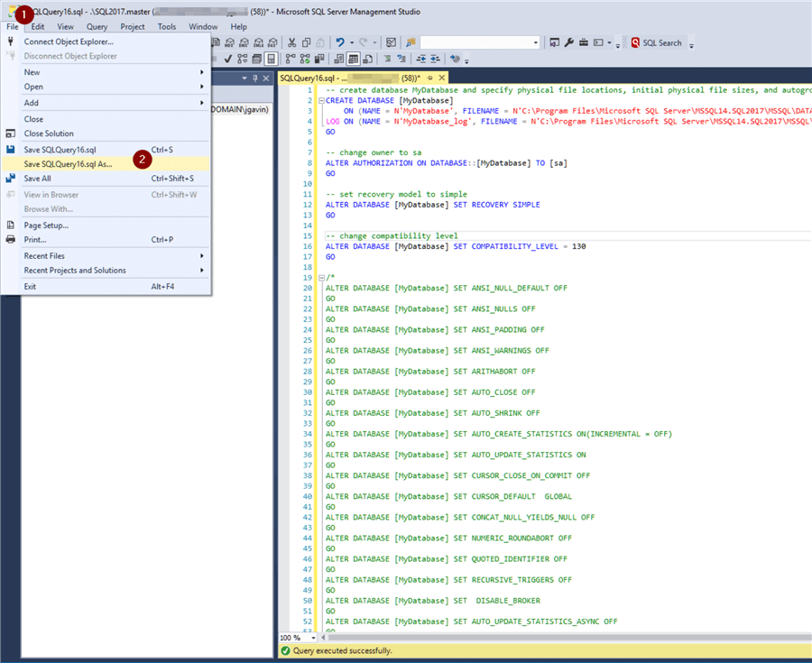Viewport: 812px width, 663px height.
Task: Click the DAX query toolbar icon
Action: click(x=272, y=42)
